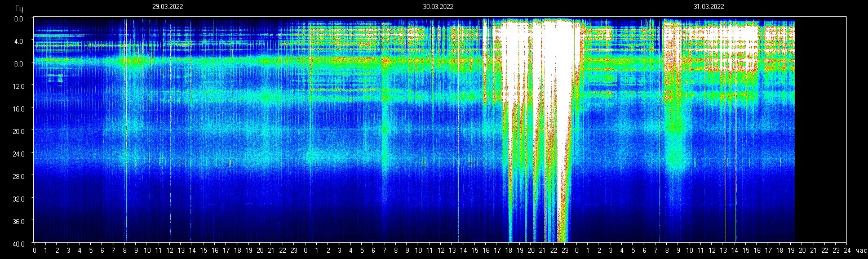Click the 20.0 frequency axis label
This screenshot has width=868, height=259.
pos(20,131)
